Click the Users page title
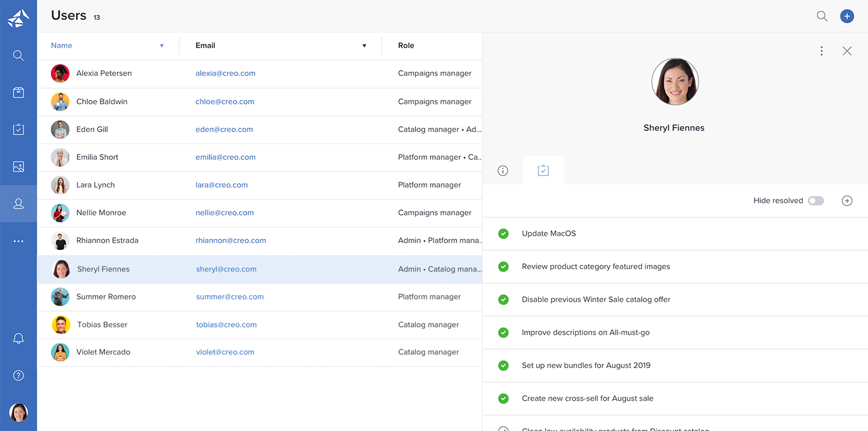Screen dimensions: 868x431 (x=68, y=16)
